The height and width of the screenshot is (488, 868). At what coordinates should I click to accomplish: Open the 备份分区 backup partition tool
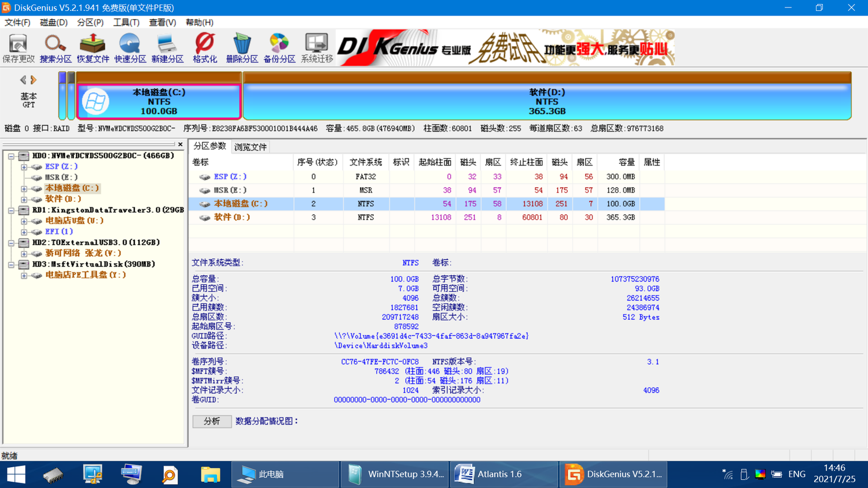[279, 48]
